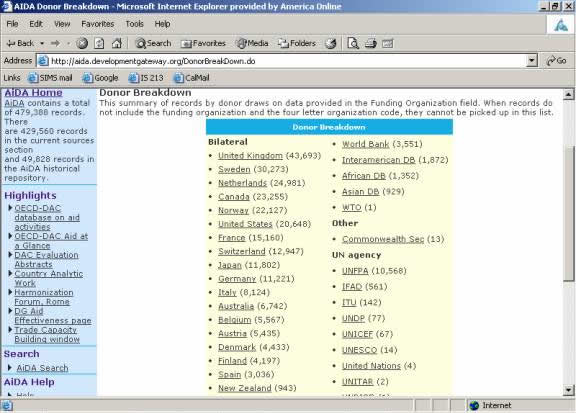
Task: Open Country Analytic Work link
Action: (x=48, y=278)
